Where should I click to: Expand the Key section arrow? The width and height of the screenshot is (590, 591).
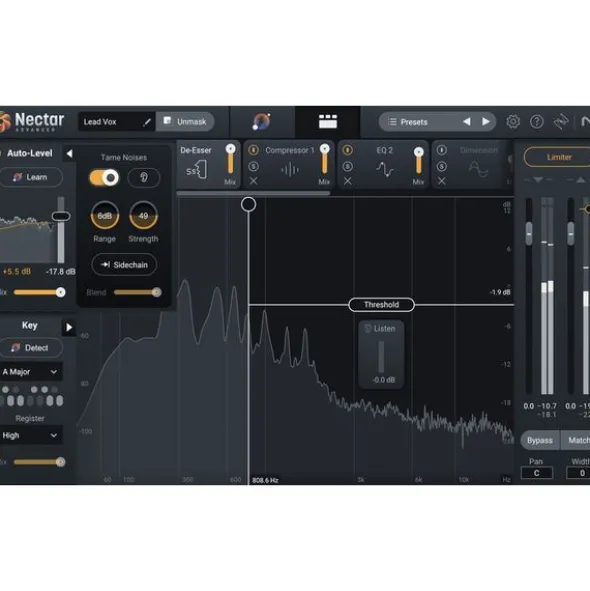click(x=69, y=327)
